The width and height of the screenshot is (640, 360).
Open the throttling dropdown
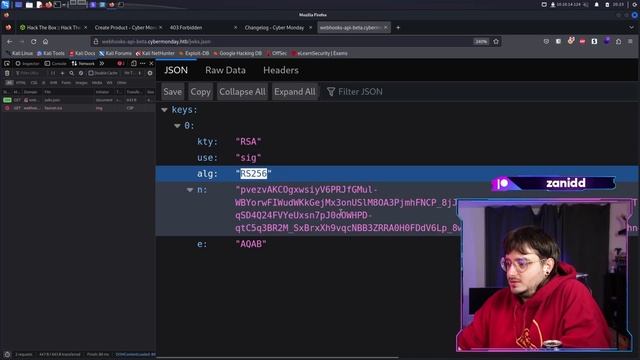[132, 73]
